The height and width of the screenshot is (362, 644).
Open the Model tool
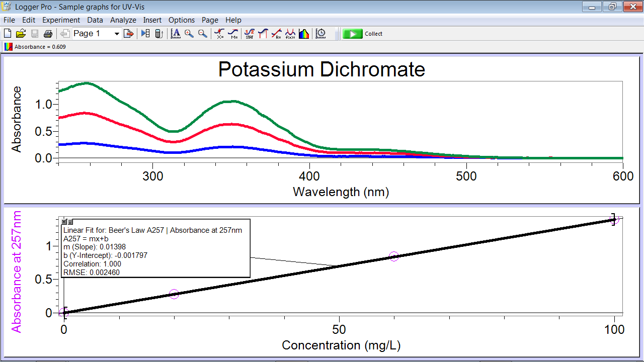coord(291,33)
